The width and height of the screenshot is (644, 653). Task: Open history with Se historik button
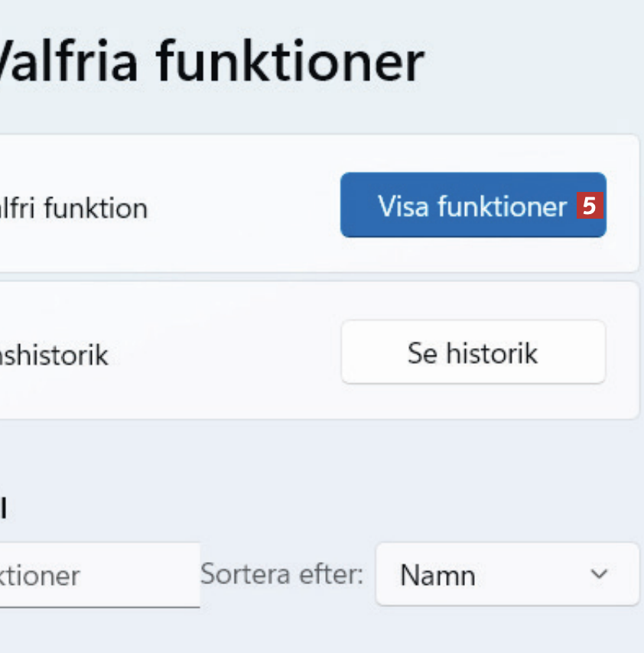tap(473, 353)
